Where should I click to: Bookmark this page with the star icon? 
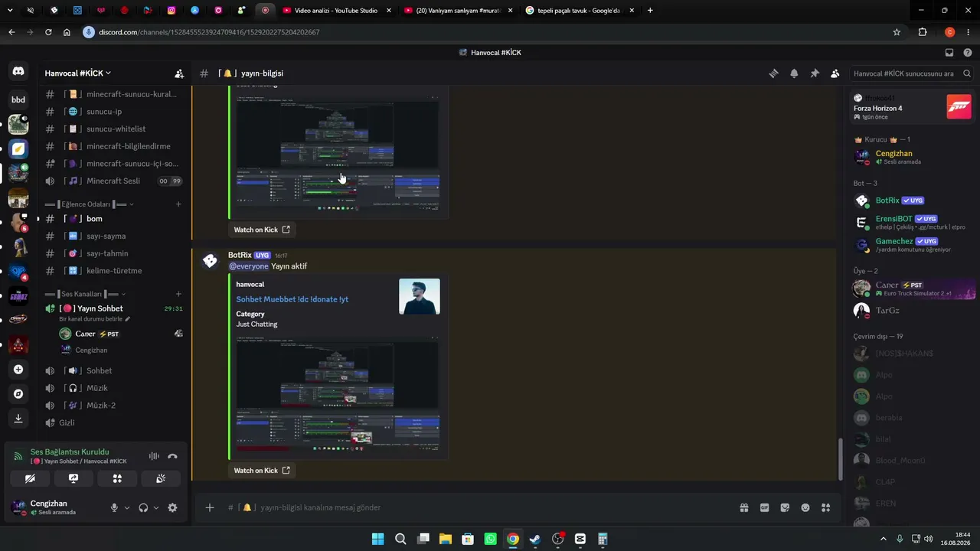(897, 32)
